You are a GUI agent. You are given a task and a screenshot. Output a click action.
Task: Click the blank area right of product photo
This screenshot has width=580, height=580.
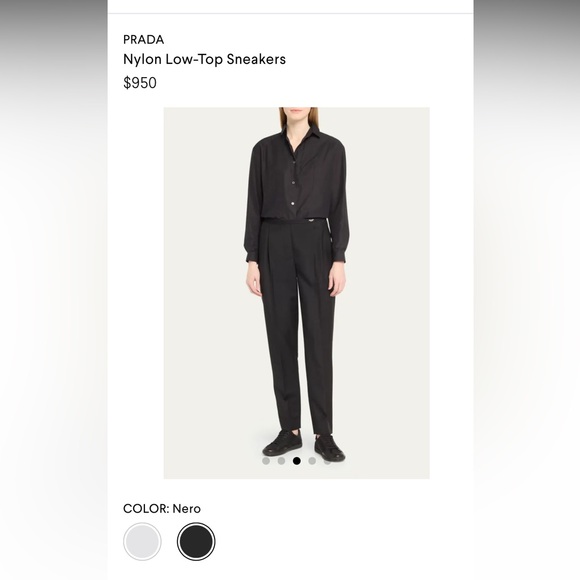(451, 293)
